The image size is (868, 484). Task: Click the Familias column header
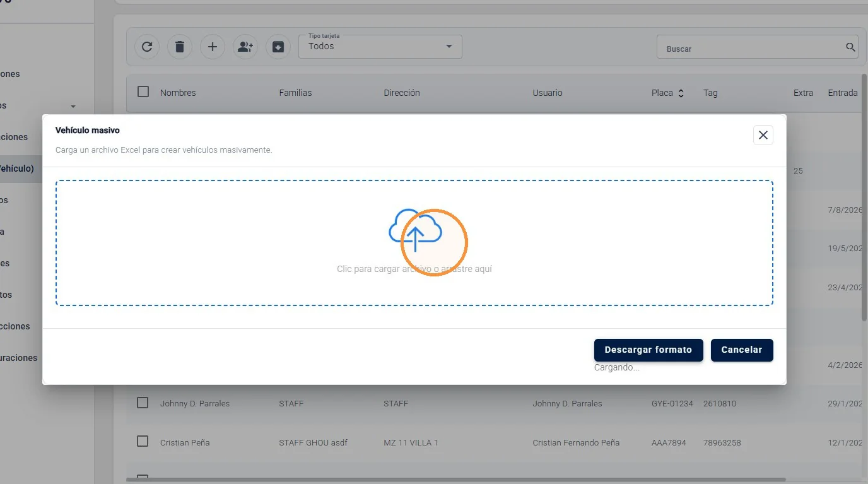tap(295, 93)
